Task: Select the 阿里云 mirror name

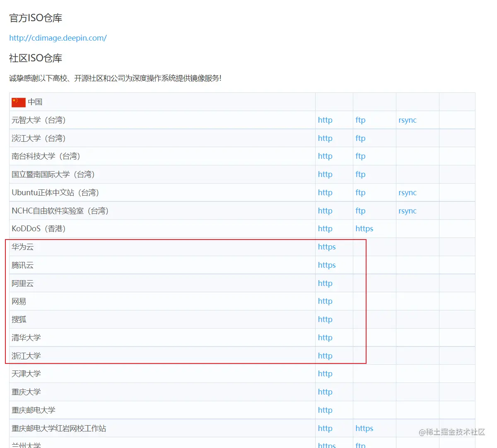Action: click(23, 283)
